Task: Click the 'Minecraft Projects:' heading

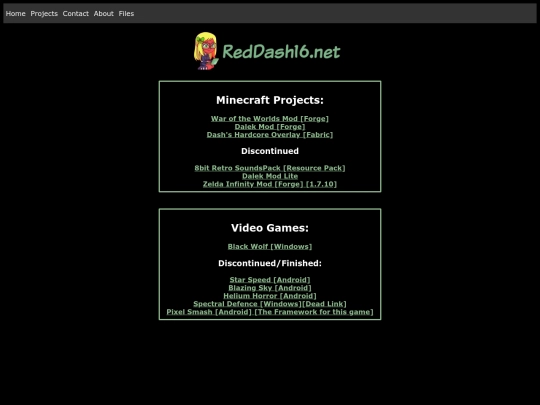Action: (x=270, y=100)
